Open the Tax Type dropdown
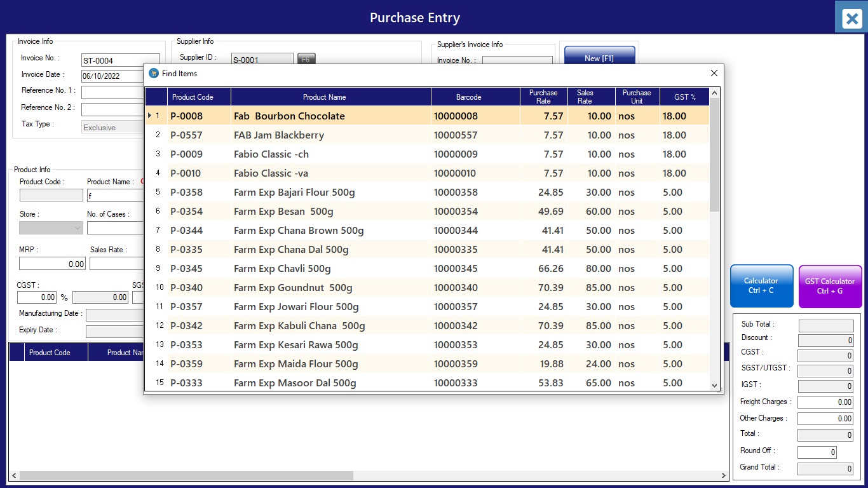Screen dimensions: 868x488 [x=112, y=127]
